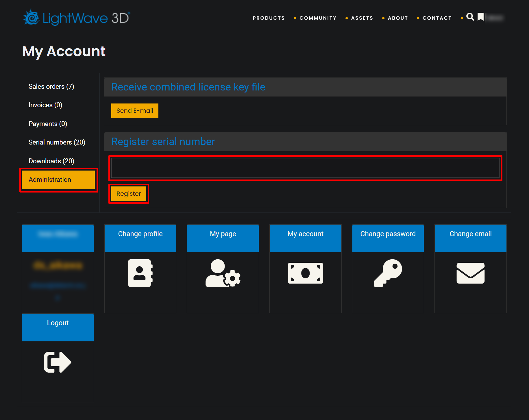Image resolution: width=529 pixels, height=420 pixels.
Task: Click the 'My Account' page title
Action: (64, 52)
